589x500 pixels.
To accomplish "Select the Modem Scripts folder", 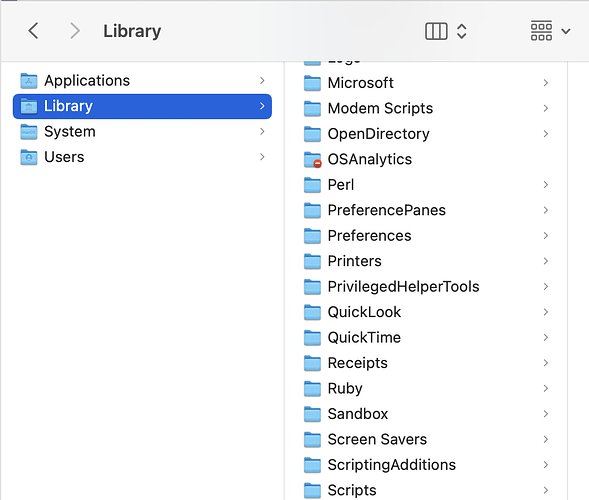I will click(427, 109).
